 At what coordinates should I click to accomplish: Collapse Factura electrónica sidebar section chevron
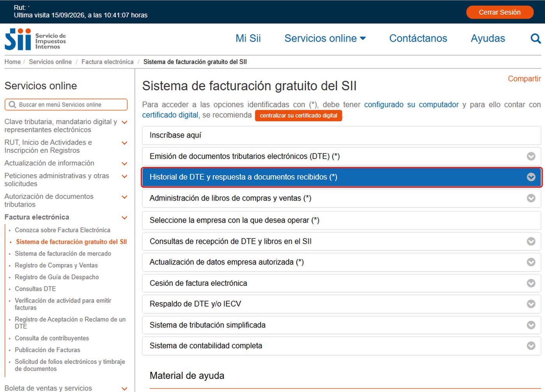125,217
